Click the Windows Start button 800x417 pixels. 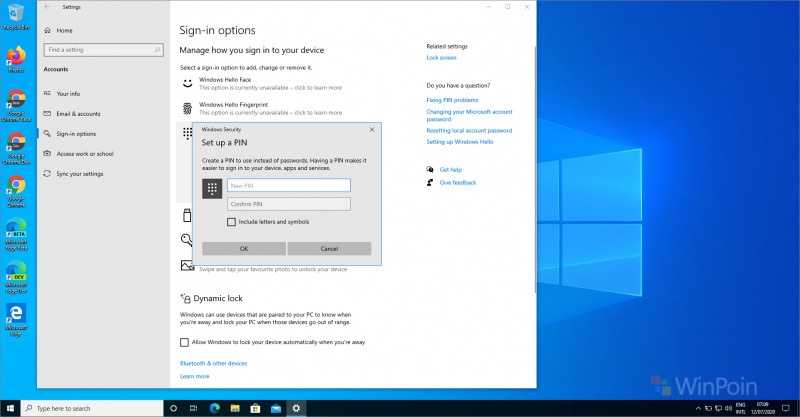(10, 408)
